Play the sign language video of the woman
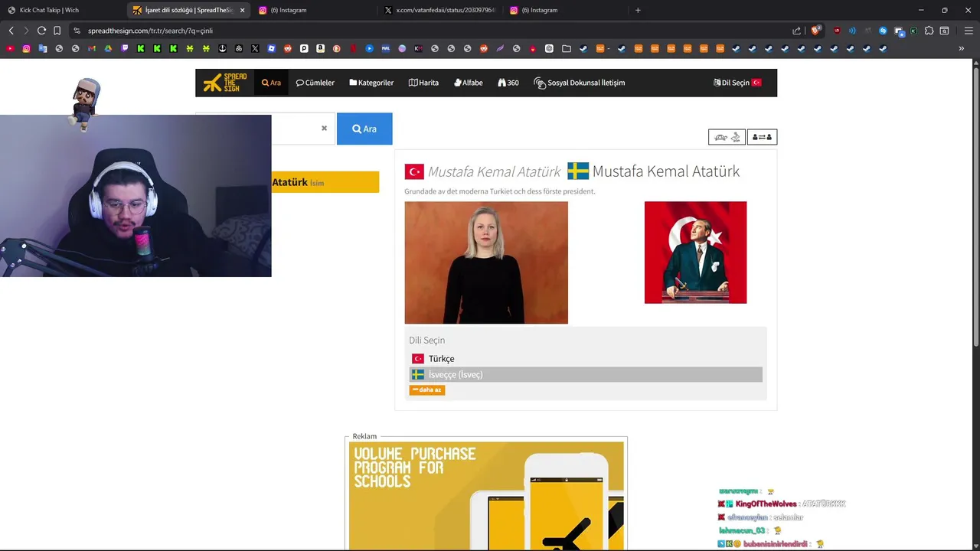Viewport: 980px width, 551px height. pyautogui.click(x=486, y=262)
